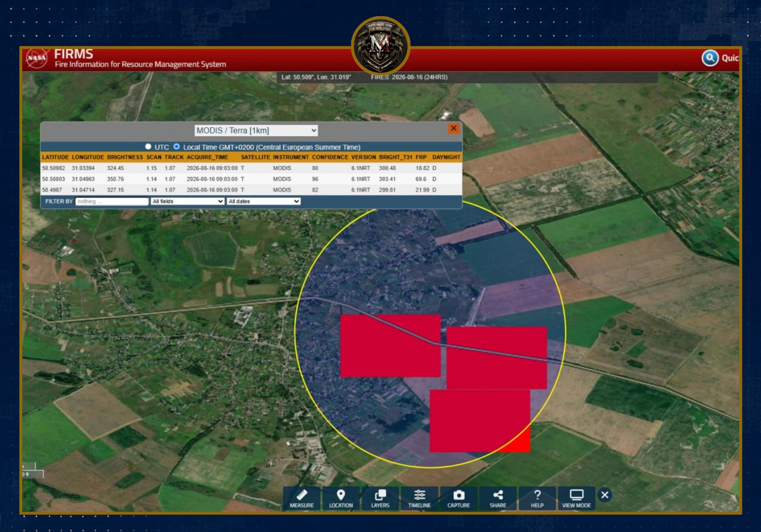Screen dimensions: 761x532
Task: Close the fire data table popup
Action: [454, 128]
